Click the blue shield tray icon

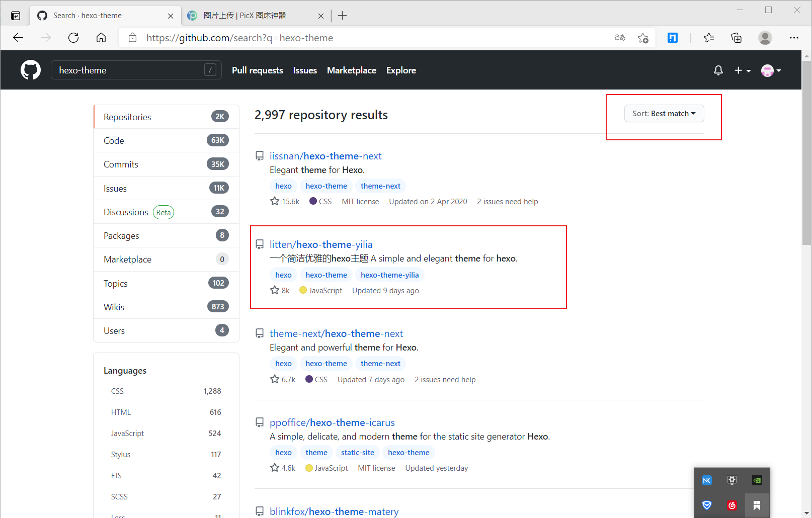click(x=707, y=505)
